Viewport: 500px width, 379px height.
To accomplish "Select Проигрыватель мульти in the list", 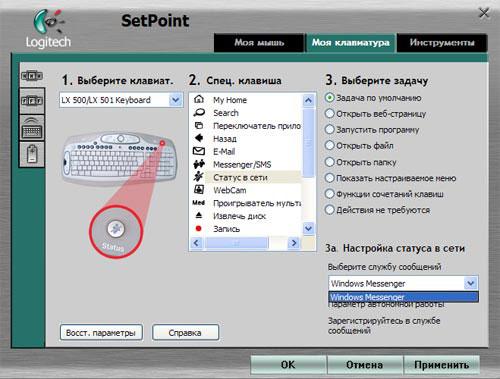I will pyautogui.click(x=257, y=203).
